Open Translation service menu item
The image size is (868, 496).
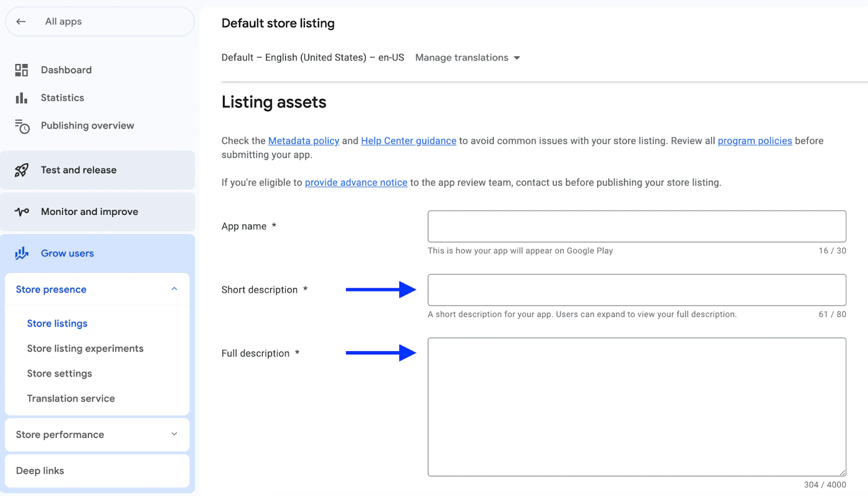[71, 398]
